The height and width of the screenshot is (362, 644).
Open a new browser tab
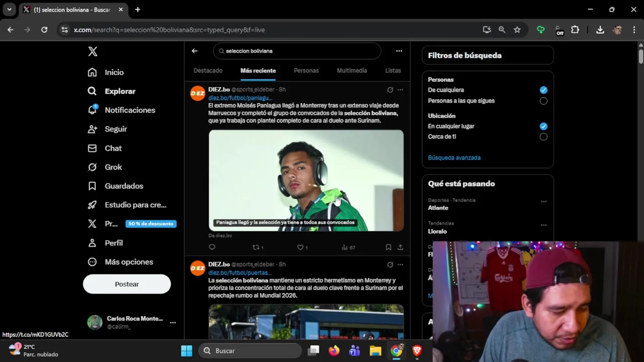pos(138,10)
